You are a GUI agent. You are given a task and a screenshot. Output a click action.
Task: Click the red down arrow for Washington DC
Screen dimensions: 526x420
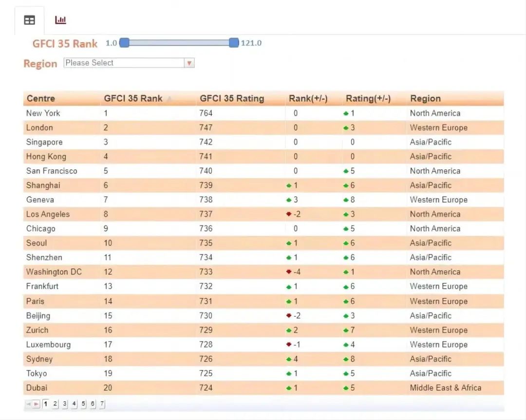pyautogui.click(x=289, y=272)
